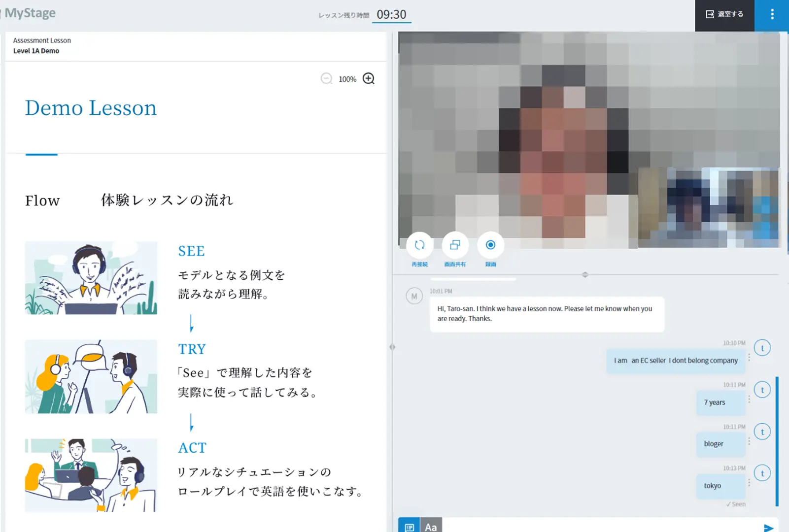Open options for "7 years" message

click(x=749, y=399)
